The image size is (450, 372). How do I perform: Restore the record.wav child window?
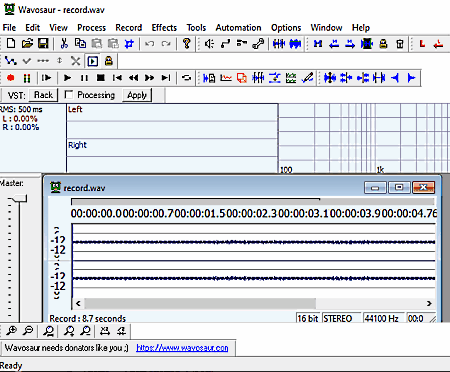pos(399,187)
